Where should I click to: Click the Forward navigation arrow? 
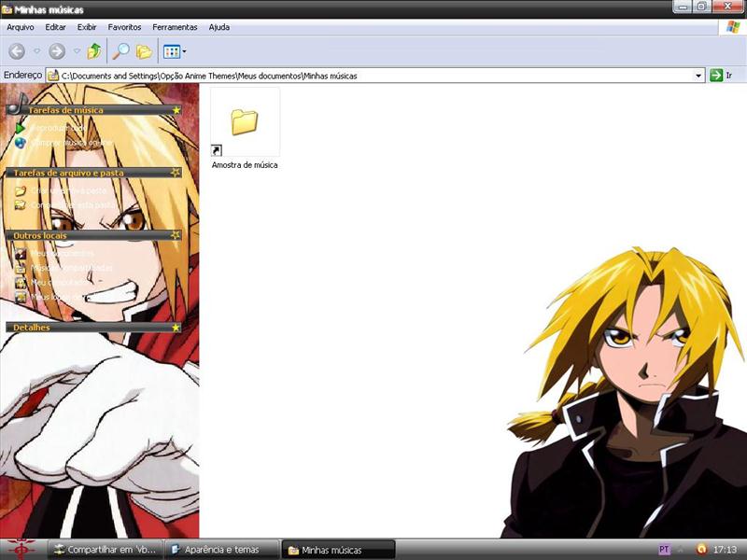(57, 51)
